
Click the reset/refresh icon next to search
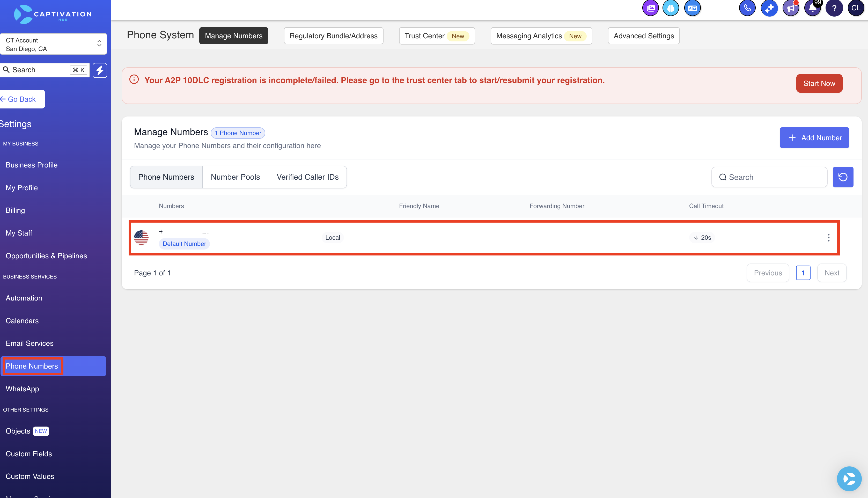(843, 177)
